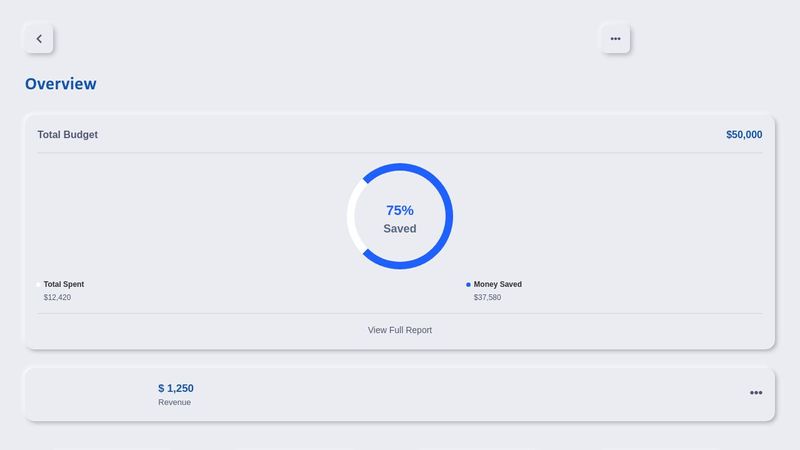Click the Overview page heading

(61, 84)
